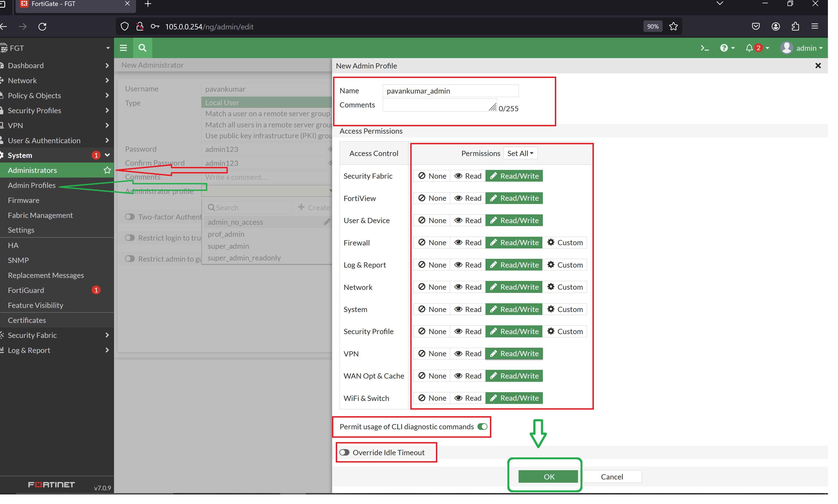Click the green OK button
Image resolution: width=838 pixels, height=504 pixels.
[x=549, y=477]
